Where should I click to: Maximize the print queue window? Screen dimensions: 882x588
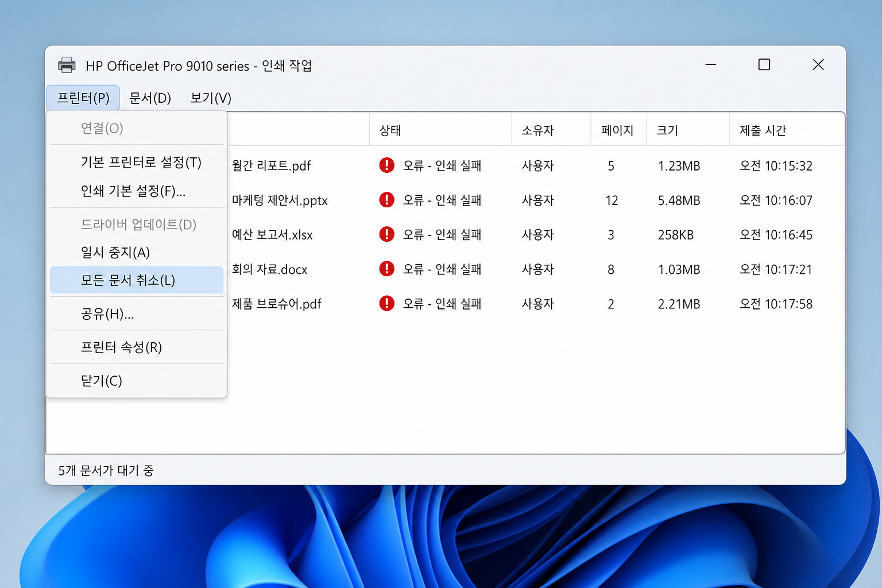pyautogui.click(x=764, y=64)
